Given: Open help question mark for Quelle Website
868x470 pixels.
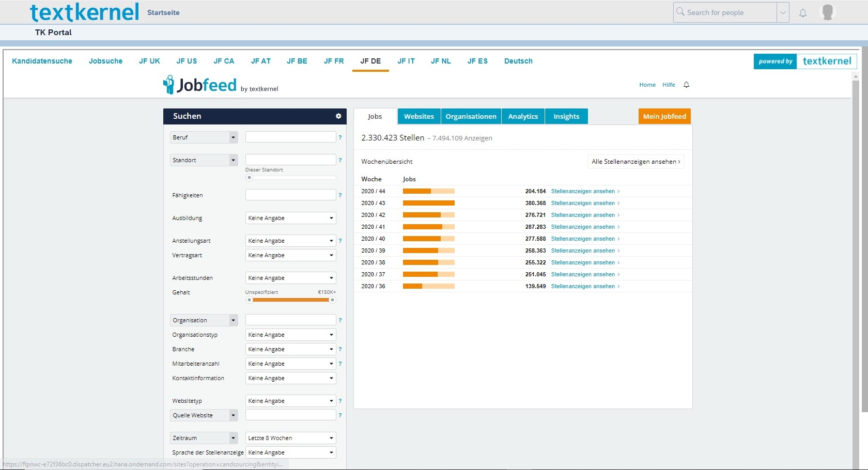Looking at the screenshot, I should [x=340, y=415].
